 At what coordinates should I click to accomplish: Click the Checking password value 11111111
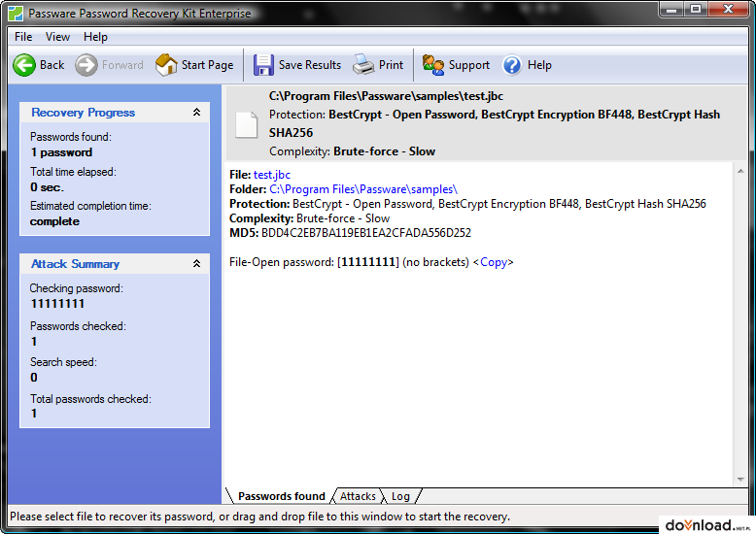[x=57, y=304]
